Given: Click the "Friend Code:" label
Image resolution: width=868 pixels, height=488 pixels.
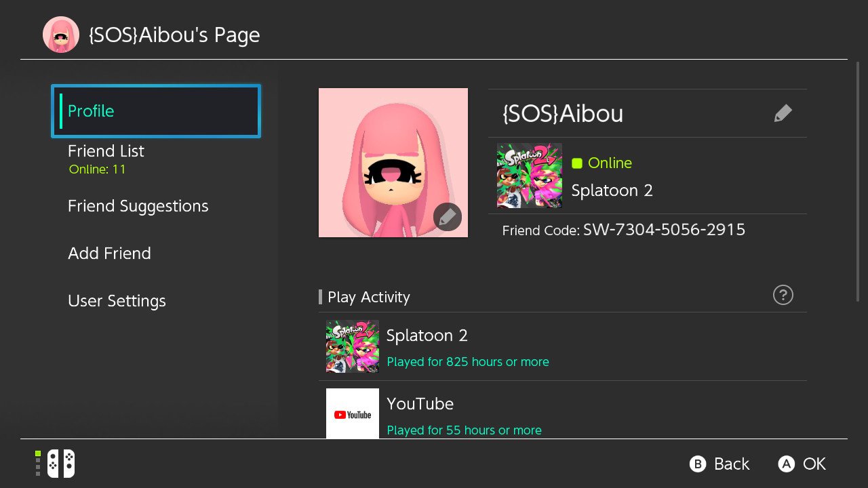Looking at the screenshot, I should (540, 230).
